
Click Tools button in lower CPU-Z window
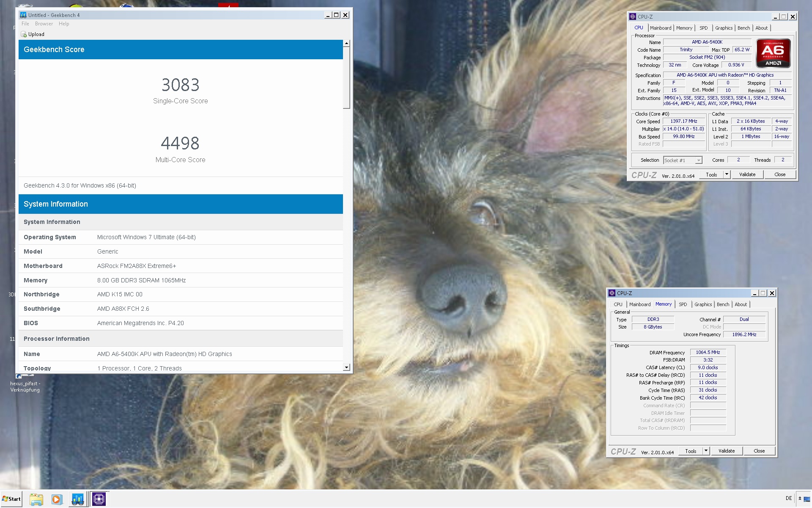691,451
